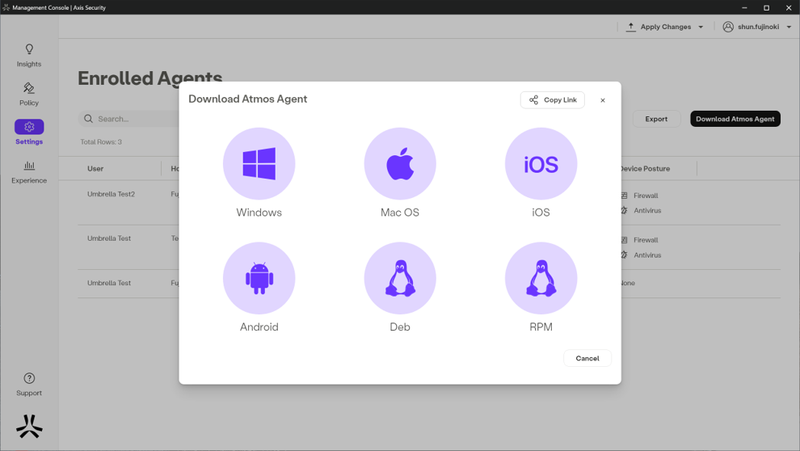Click the Copy Link button
Image resolution: width=800 pixels, height=451 pixels.
[553, 100]
